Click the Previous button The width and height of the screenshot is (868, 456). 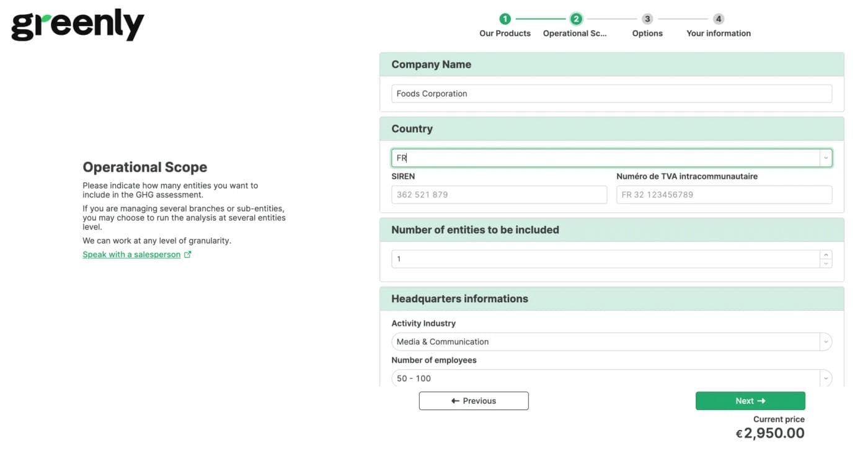point(474,400)
